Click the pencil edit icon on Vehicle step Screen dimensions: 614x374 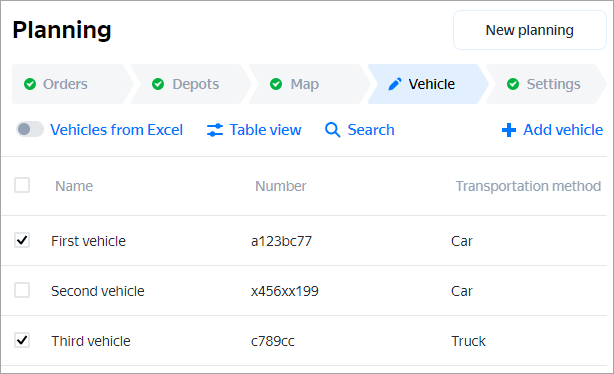395,84
